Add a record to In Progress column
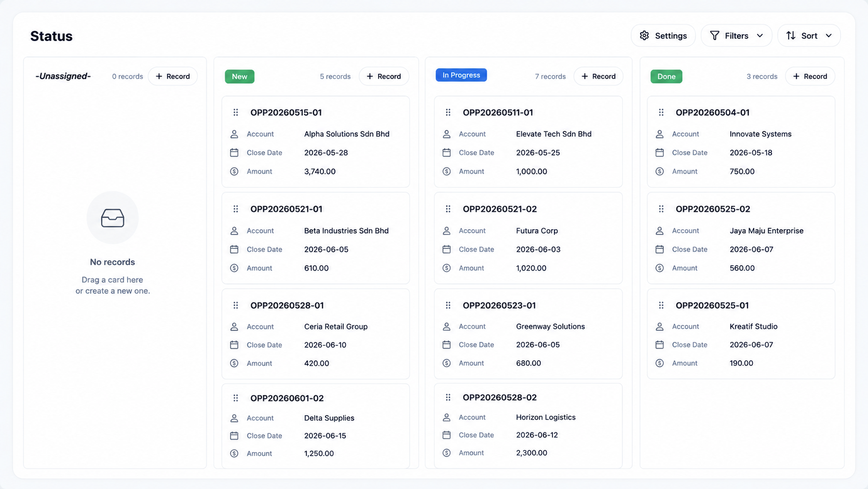This screenshot has width=868, height=489. coord(598,76)
